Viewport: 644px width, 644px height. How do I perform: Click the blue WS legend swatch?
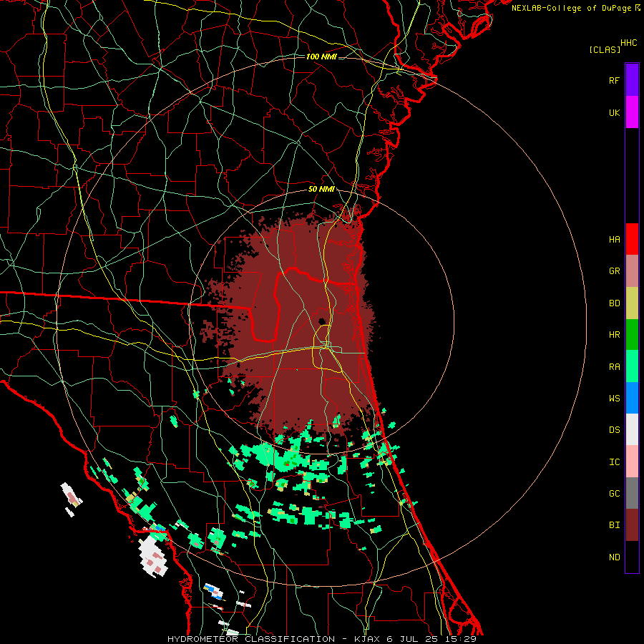point(632,398)
